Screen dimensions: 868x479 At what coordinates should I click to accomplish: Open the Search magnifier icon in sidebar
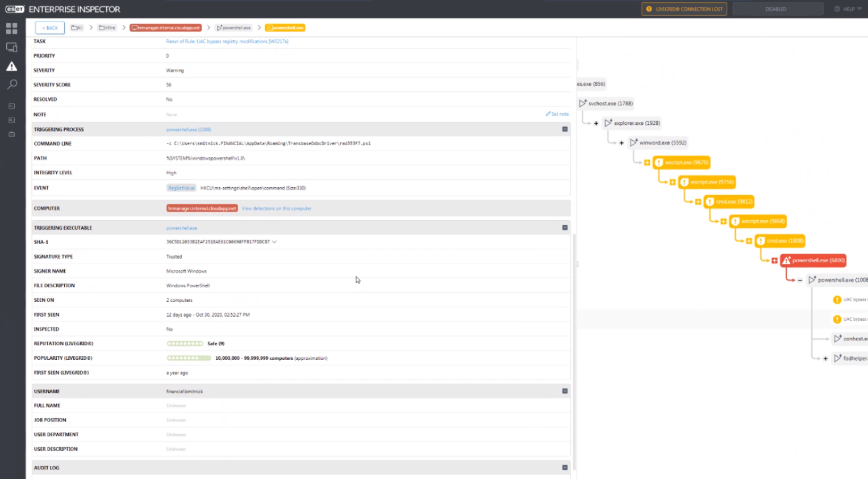(x=11, y=85)
